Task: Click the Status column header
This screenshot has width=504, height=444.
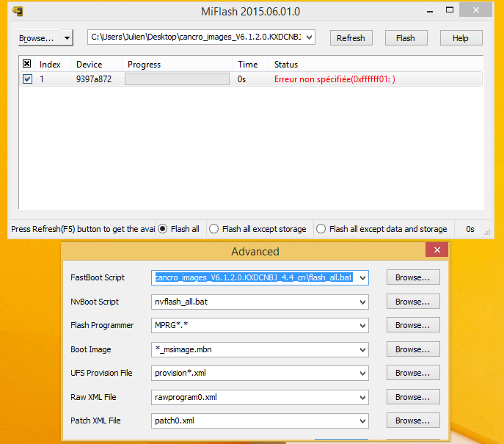Action: [286, 65]
